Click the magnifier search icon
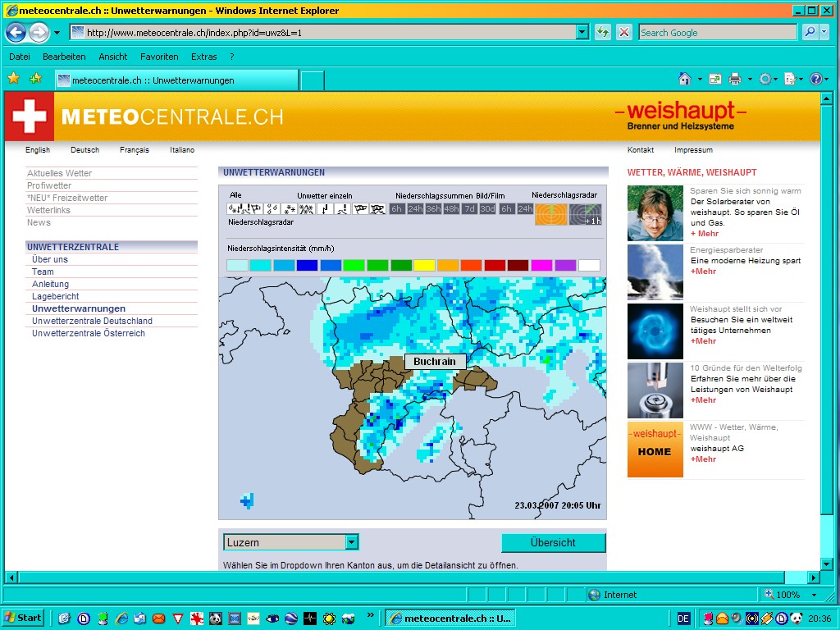 (809, 33)
